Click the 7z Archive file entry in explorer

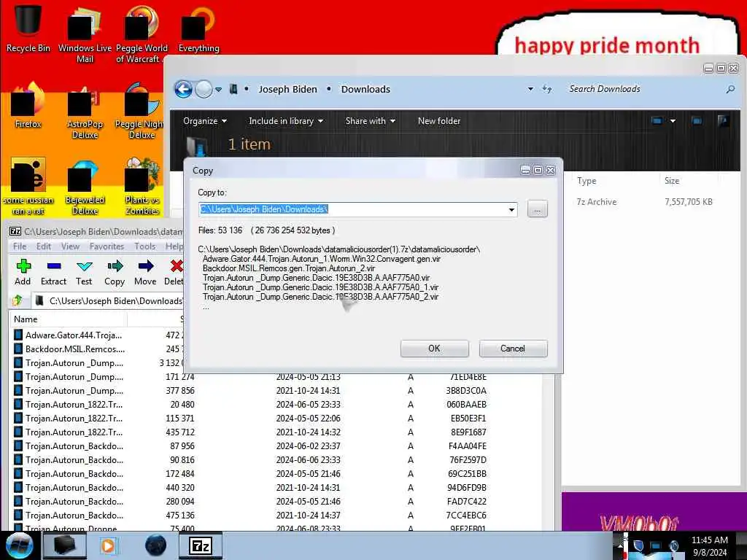(x=644, y=202)
